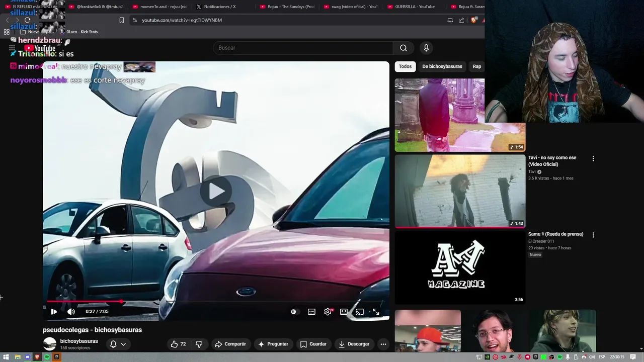Go to YouTube home via logo
The width and height of the screenshot is (644, 362).
tap(40, 48)
